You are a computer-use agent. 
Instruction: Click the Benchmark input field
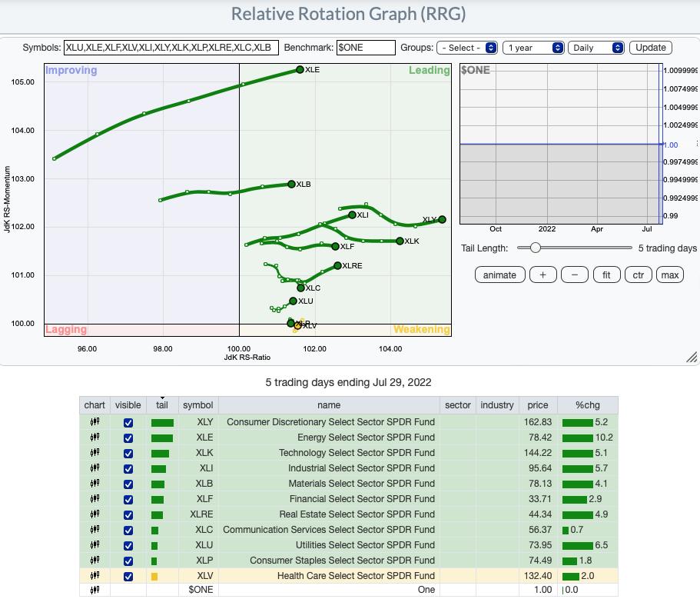(x=366, y=48)
